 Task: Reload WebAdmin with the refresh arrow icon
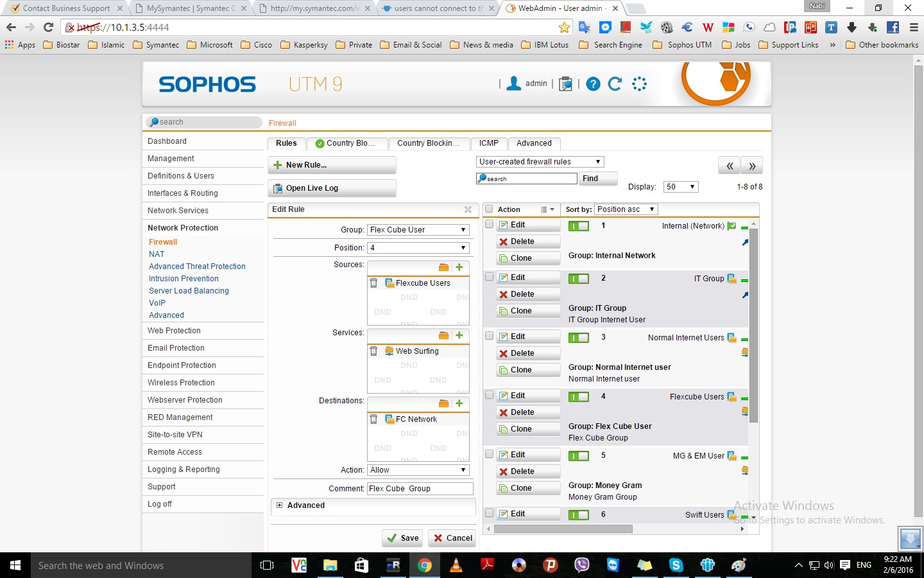point(615,83)
